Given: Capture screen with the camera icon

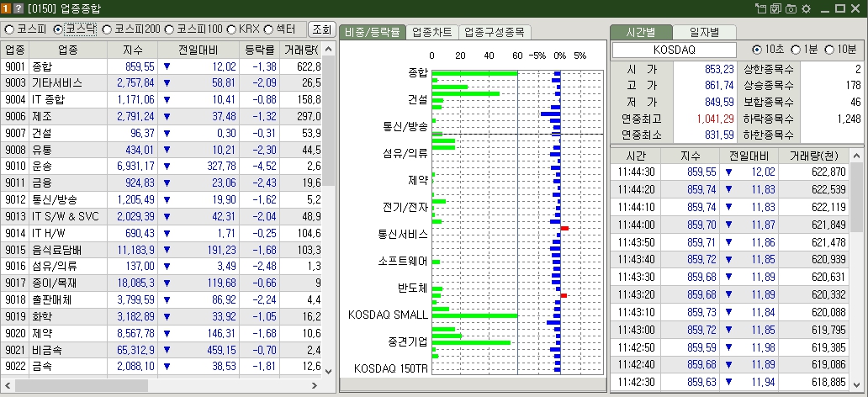Looking at the screenshot, I should pos(791,8).
